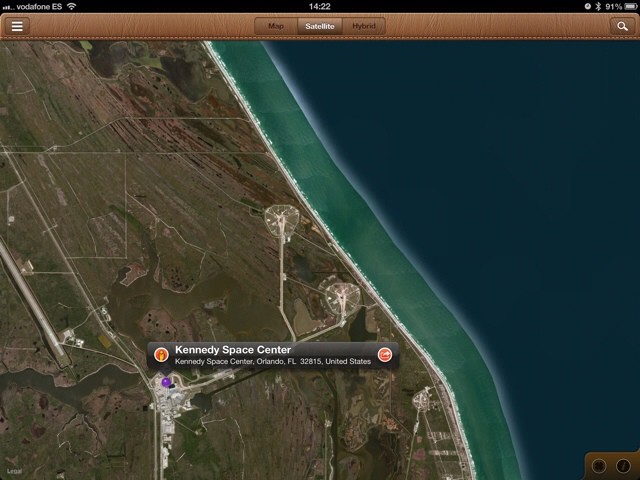Tap the Wi-Fi icon in status bar
Viewport: 640px width, 480px height.
72,6
